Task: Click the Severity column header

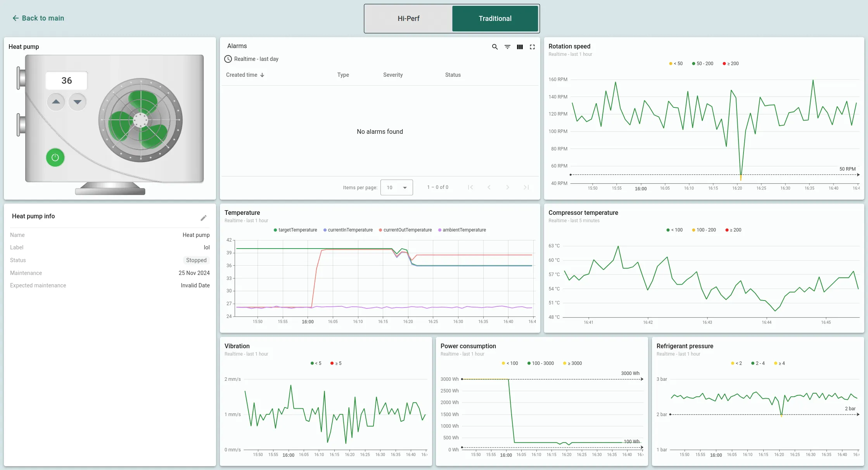Action: [x=393, y=75]
